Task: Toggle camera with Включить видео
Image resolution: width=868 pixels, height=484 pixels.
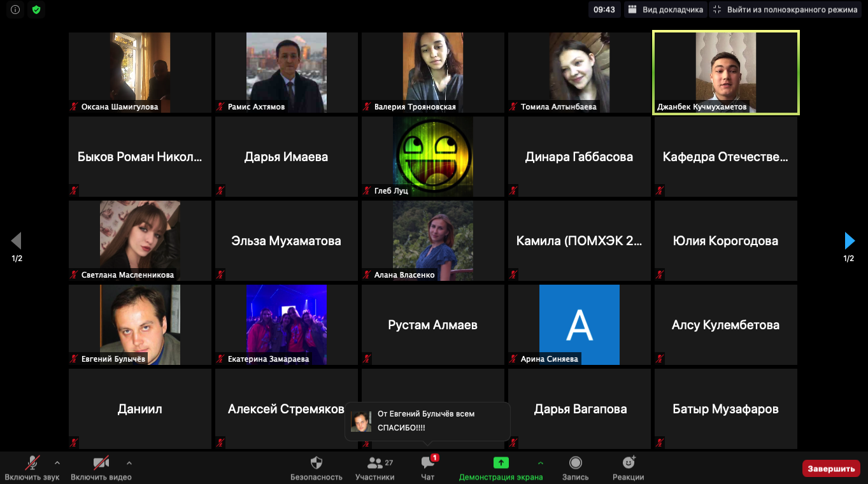Action: pos(101,463)
